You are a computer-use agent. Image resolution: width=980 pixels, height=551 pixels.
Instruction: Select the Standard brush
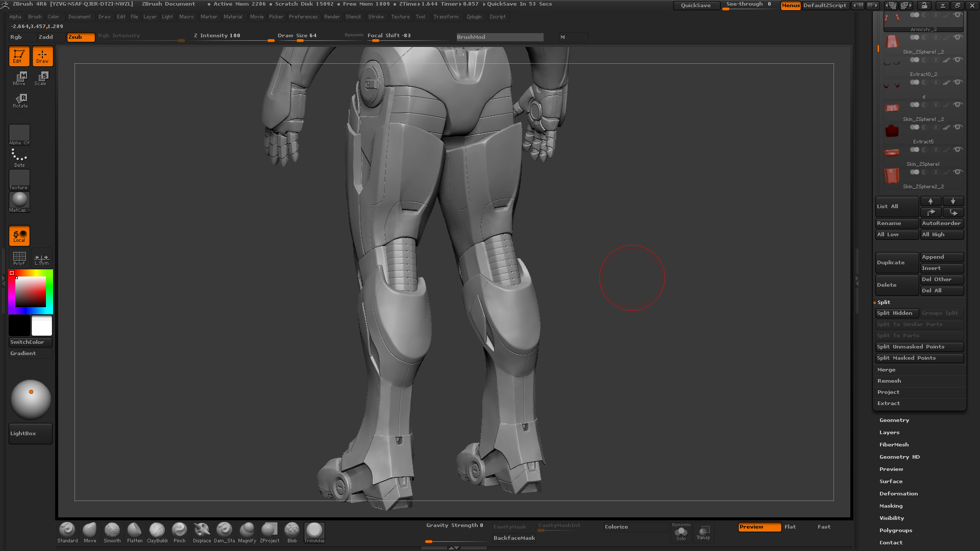(x=67, y=533)
